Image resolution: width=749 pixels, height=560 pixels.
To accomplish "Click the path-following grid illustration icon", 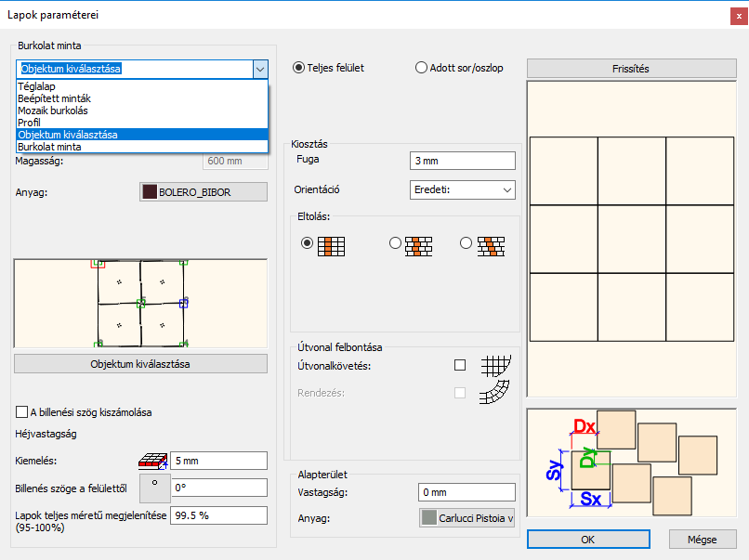I will click(x=495, y=366).
